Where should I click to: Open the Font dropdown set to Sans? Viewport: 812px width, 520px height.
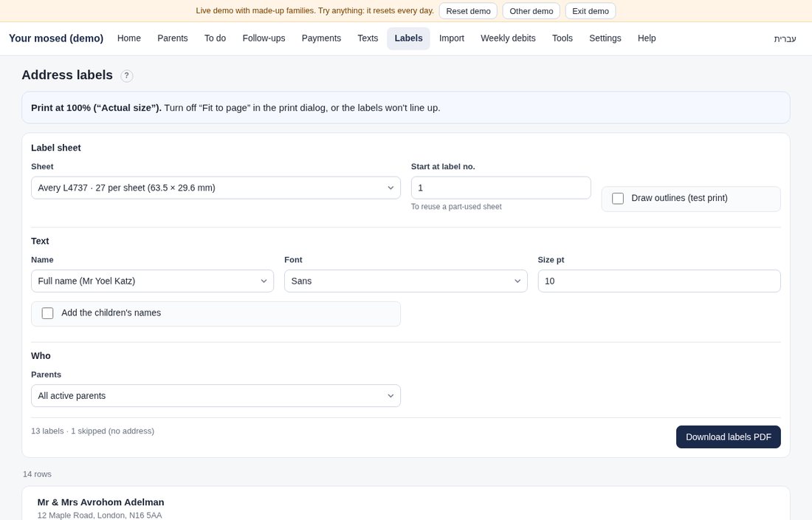(x=405, y=281)
